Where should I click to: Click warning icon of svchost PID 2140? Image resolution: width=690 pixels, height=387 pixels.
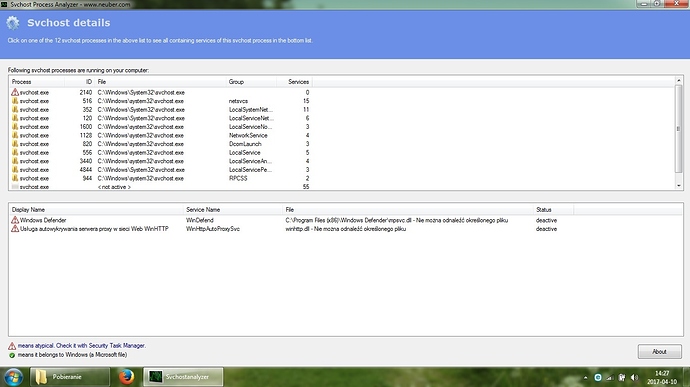pyautogui.click(x=15, y=92)
